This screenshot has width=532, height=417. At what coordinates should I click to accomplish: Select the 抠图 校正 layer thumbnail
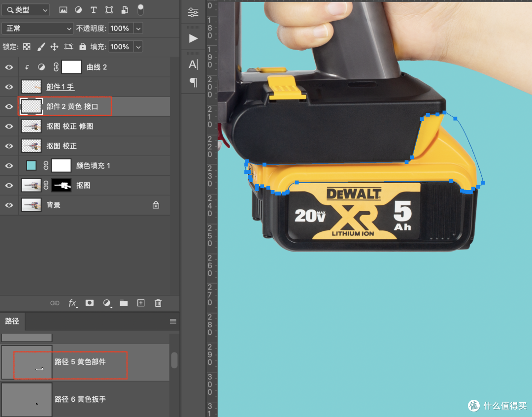[31, 146]
